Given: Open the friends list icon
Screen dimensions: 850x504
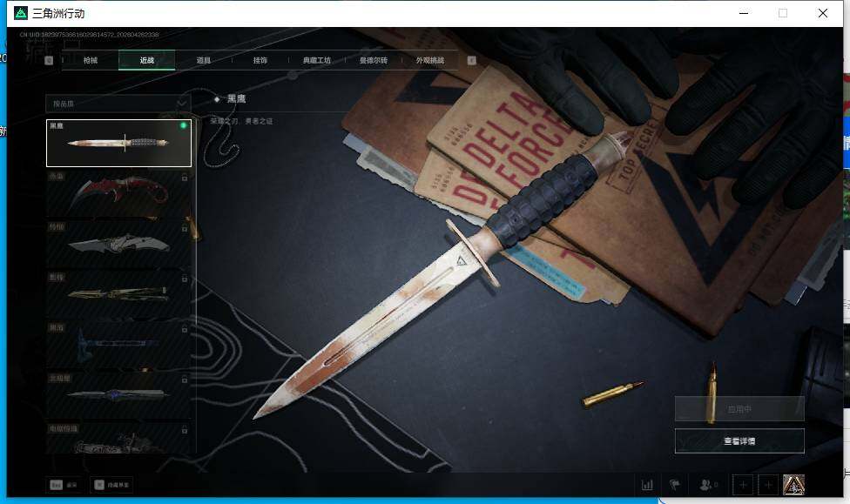Looking at the screenshot, I should 708,485.
